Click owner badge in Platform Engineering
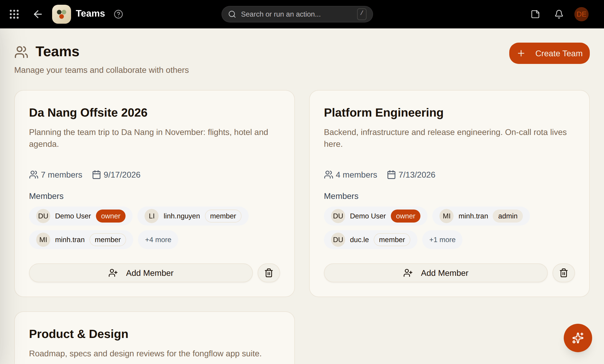Image resolution: width=604 pixels, height=364 pixels. [406, 216]
